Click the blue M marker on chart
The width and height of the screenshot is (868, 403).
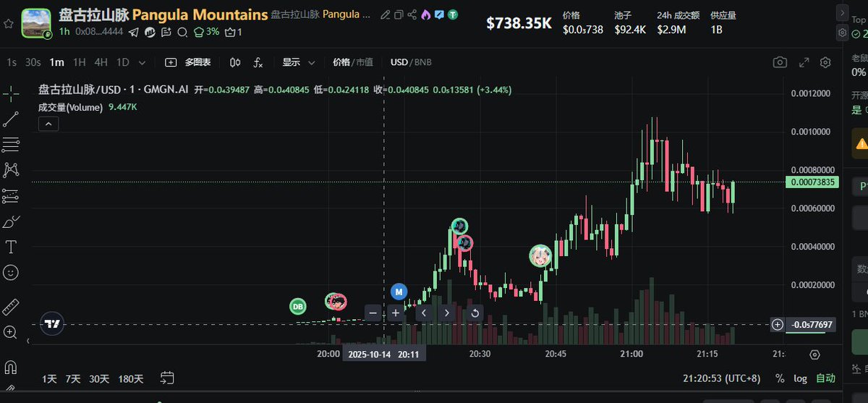(399, 292)
